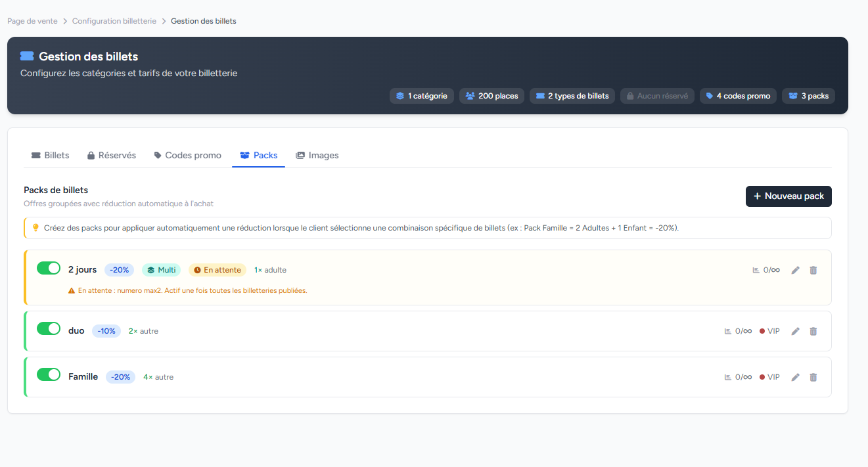Viewport: 868px width, 467px height.
Task: Disable the 2 jours pack toggle
Action: click(49, 268)
